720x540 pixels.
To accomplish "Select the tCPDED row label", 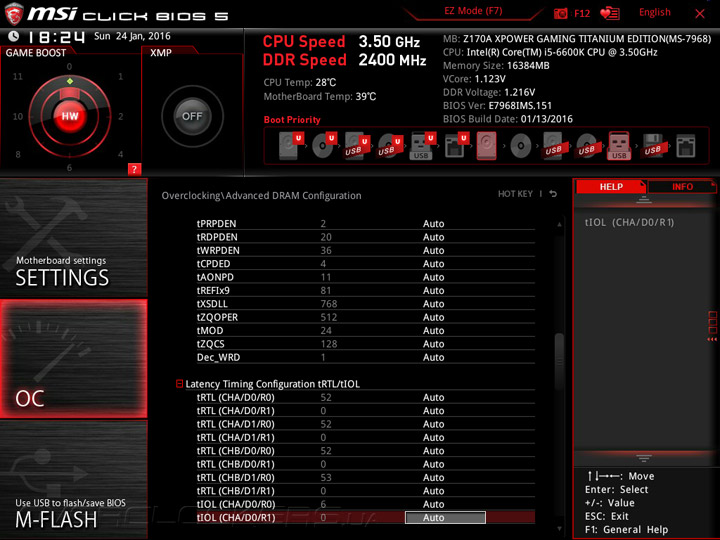I will [214, 264].
